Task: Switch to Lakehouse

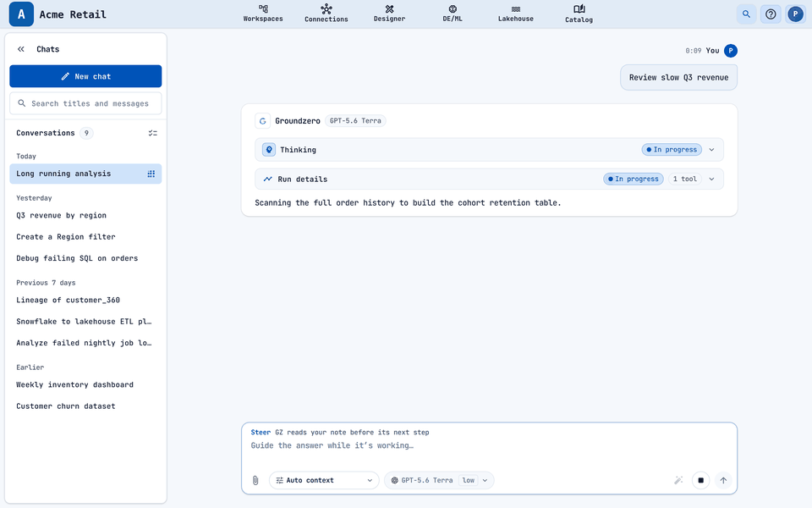Action: tap(516, 14)
